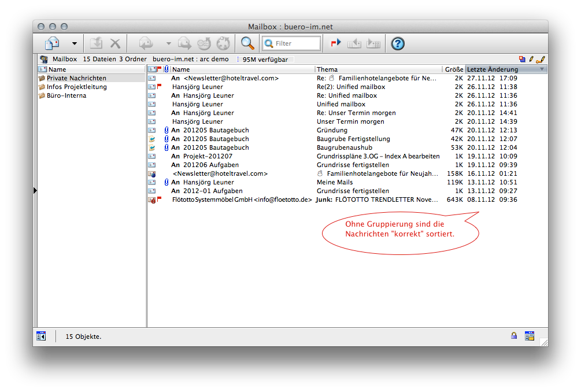Open the Flötotto Systemmöbel junk message

242,199
